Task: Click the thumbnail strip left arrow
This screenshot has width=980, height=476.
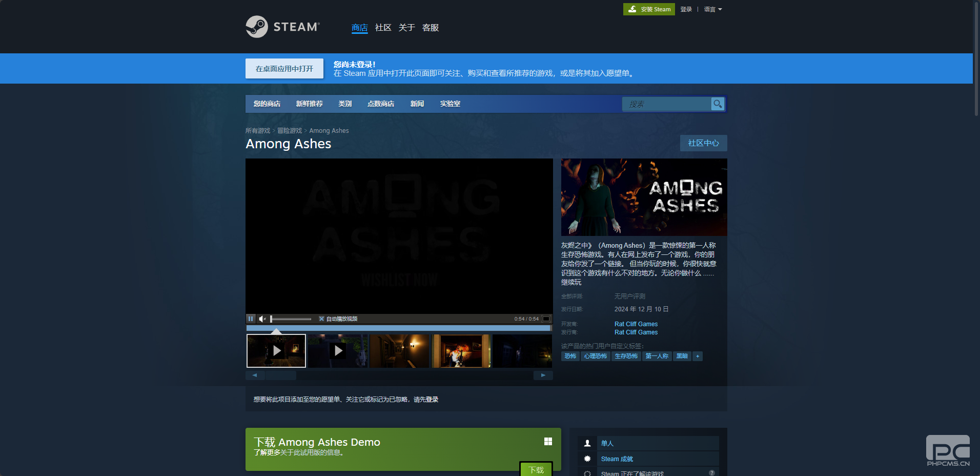Action: (255, 375)
